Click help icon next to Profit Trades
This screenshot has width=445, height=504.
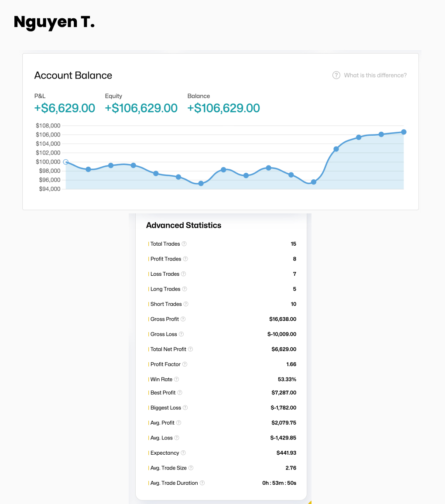click(x=185, y=259)
